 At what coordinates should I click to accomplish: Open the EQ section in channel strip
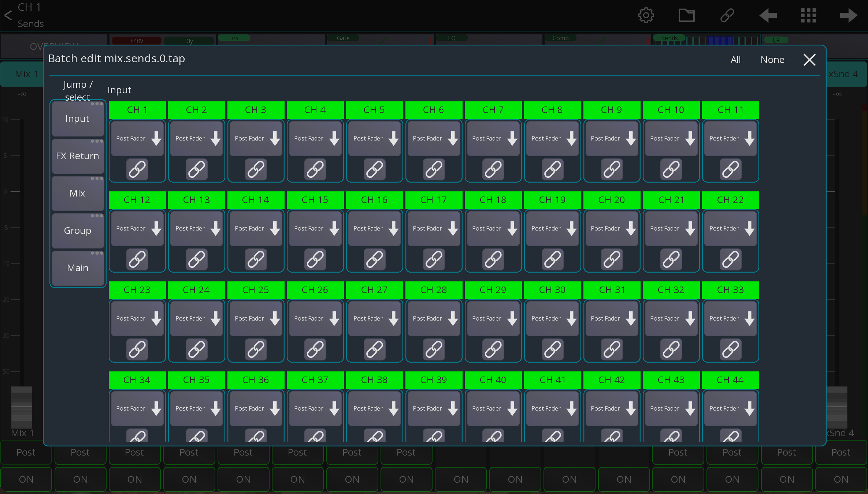pyautogui.click(x=488, y=39)
